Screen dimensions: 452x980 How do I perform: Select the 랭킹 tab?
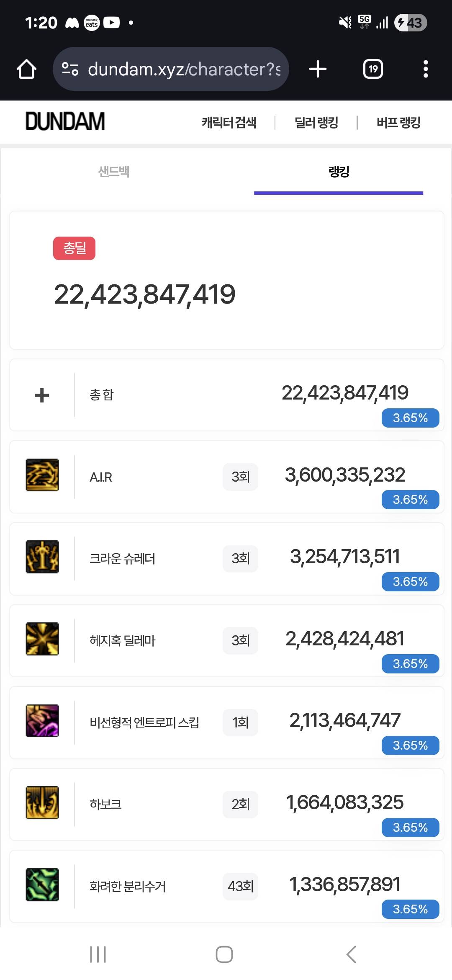(339, 171)
